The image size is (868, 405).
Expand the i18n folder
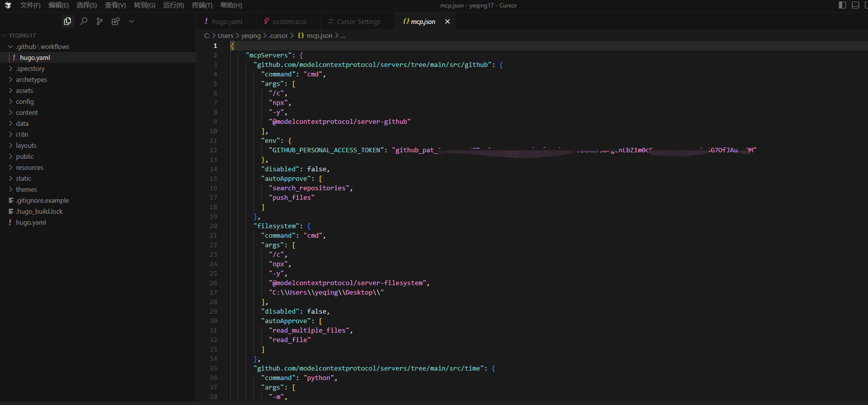98,134
